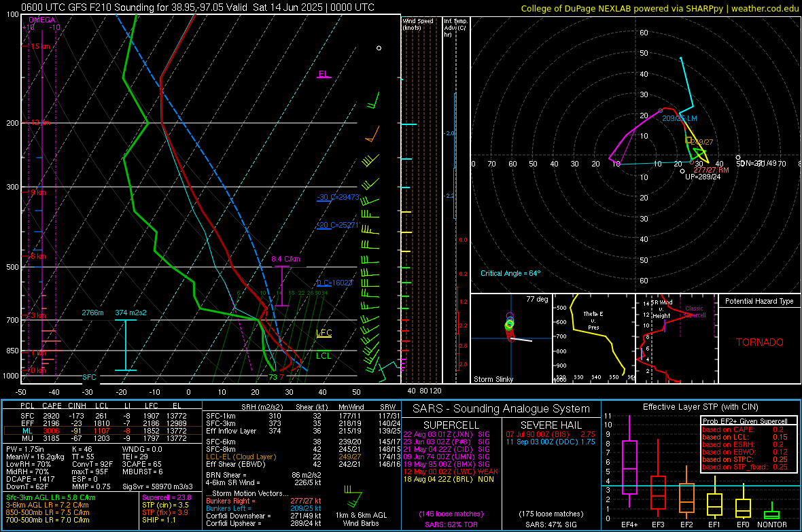This screenshot has height=532, width=802.
Task: Click the '374 m2s2' label on the skew-T
Action: pyautogui.click(x=131, y=313)
